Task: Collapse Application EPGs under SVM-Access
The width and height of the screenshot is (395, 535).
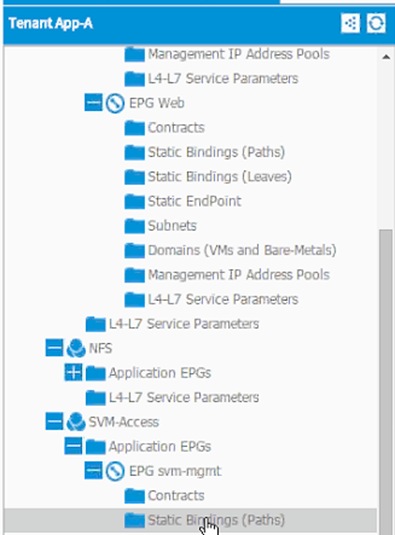Action: pos(73,446)
